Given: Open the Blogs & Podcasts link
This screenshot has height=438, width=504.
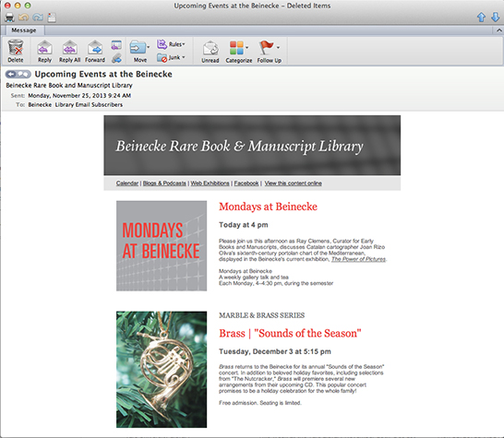Looking at the screenshot, I should pos(164,183).
